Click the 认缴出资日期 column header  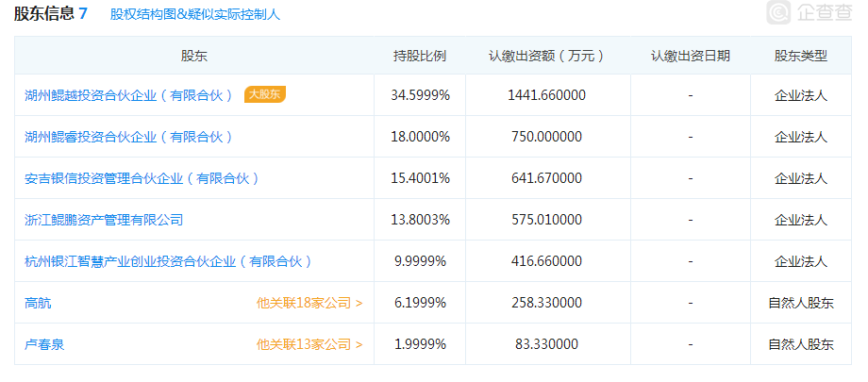[x=691, y=56]
